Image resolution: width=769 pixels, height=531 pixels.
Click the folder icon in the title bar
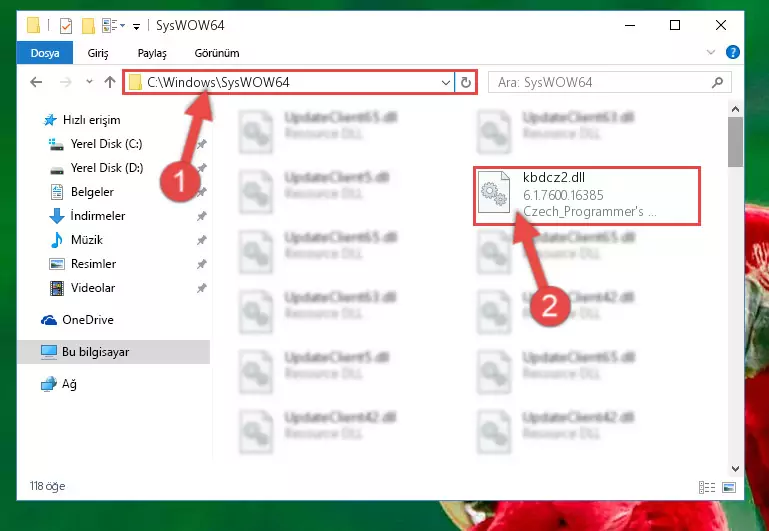click(x=33, y=25)
